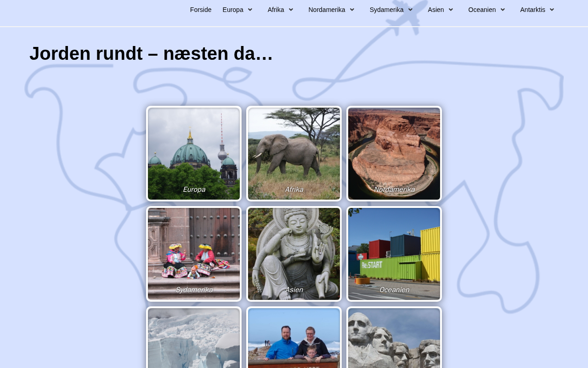588x368 pixels.
Task: Expand the Europa submenu chevron
Action: coord(250,10)
